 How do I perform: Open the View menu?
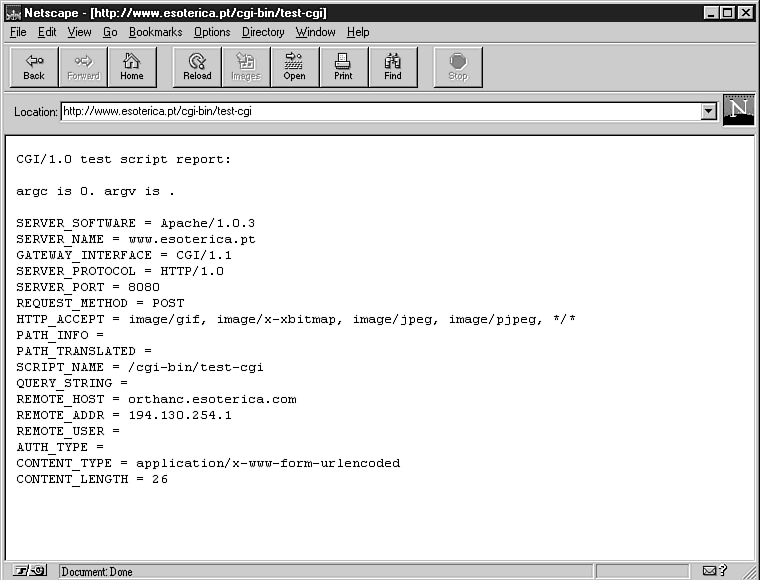(x=79, y=32)
